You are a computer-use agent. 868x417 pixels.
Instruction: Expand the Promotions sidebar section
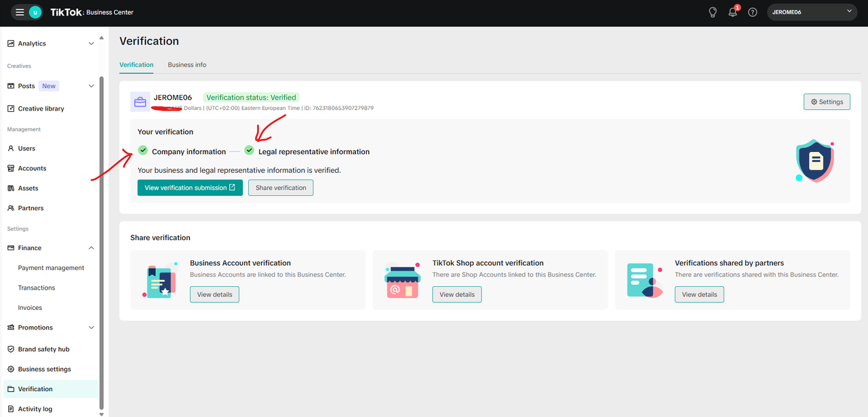(x=92, y=327)
